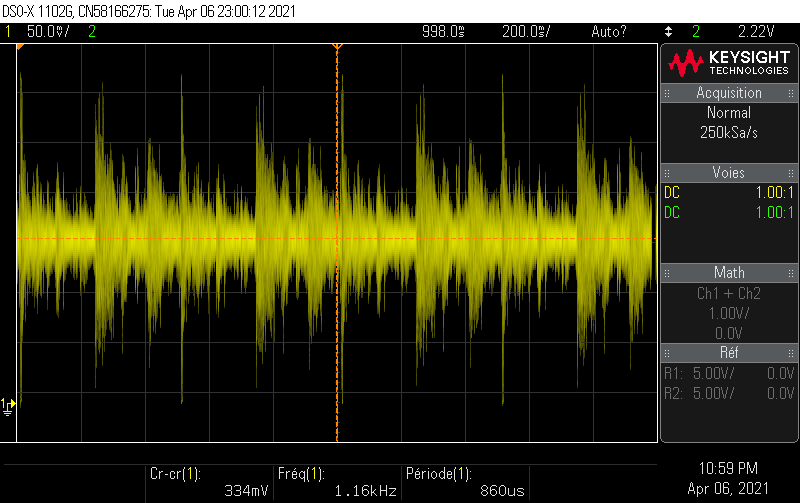Image resolution: width=800 pixels, height=503 pixels.
Task: Click the Voies panel header icon
Action: (670, 173)
